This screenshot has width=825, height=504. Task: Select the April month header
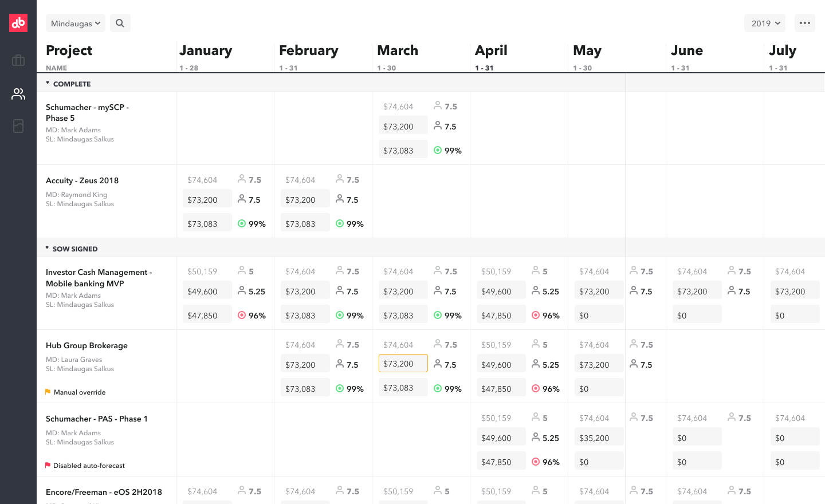tap(491, 50)
